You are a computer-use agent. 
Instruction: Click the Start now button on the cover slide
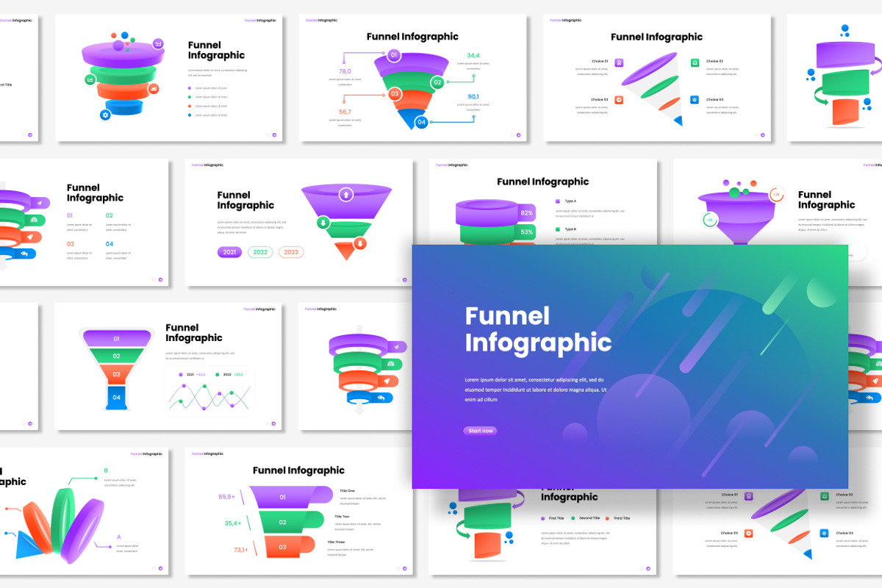coord(480,431)
